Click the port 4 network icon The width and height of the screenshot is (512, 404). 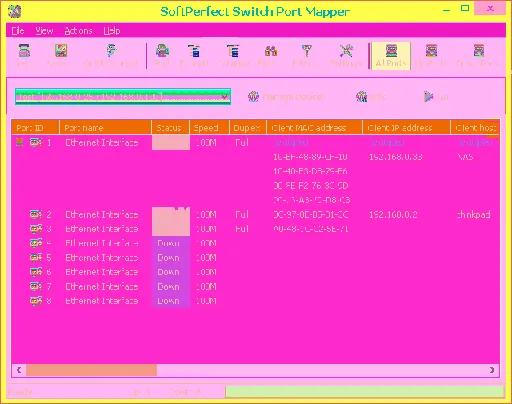(36, 243)
